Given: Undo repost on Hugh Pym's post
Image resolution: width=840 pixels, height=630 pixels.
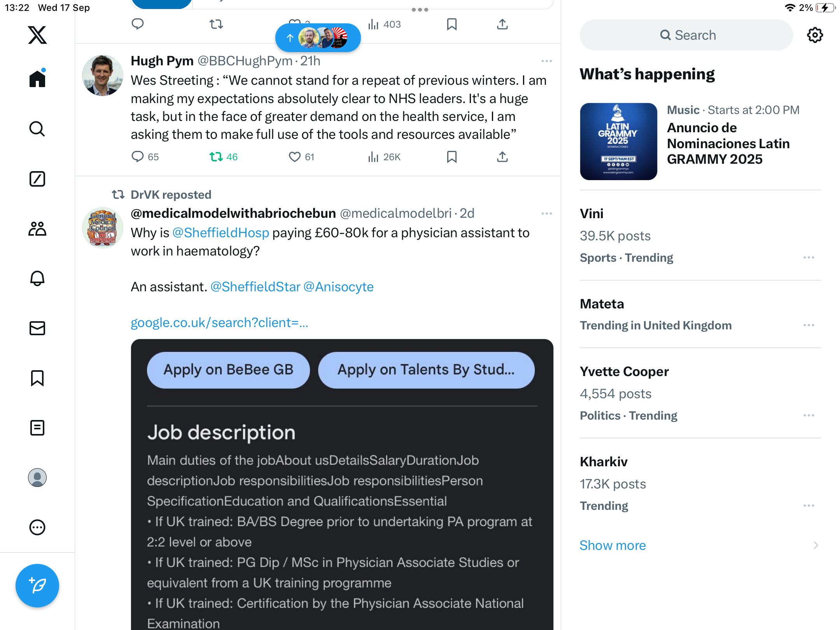Looking at the screenshot, I should [216, 157].
